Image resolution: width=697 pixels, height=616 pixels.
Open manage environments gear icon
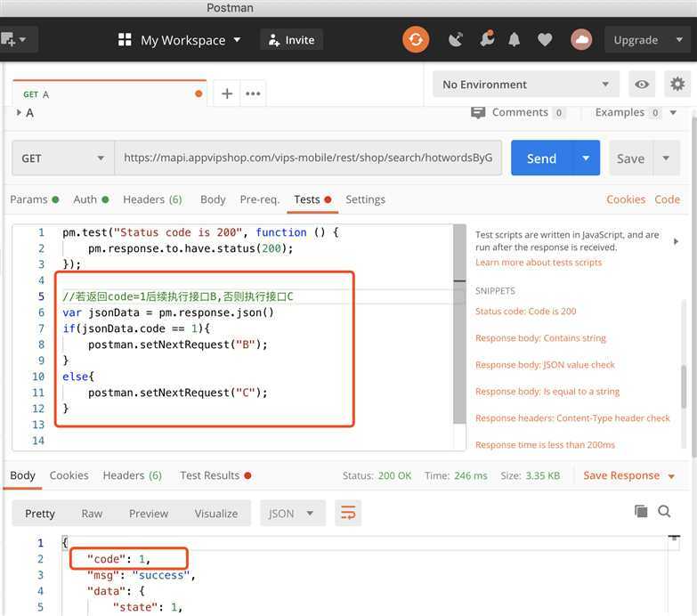coord(677,84)
